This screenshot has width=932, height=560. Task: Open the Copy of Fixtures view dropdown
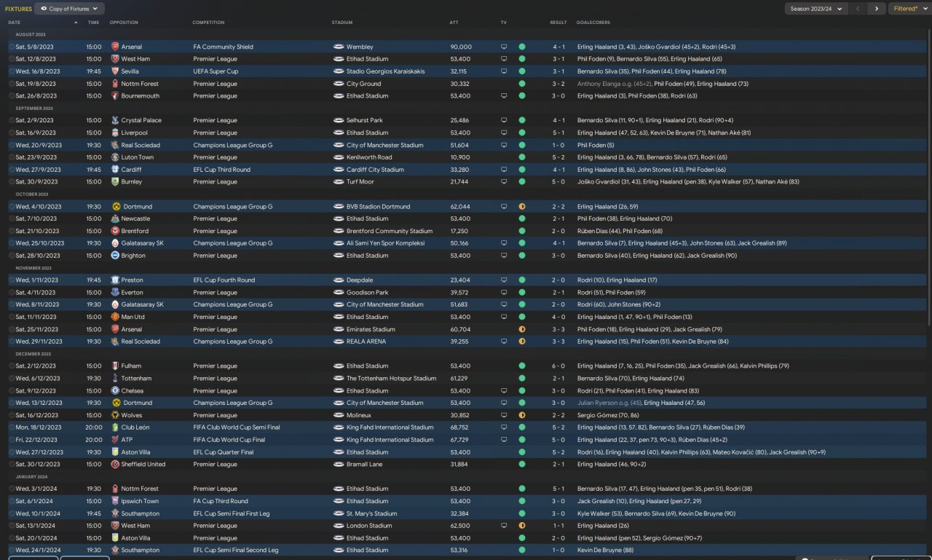coord(70,9)
